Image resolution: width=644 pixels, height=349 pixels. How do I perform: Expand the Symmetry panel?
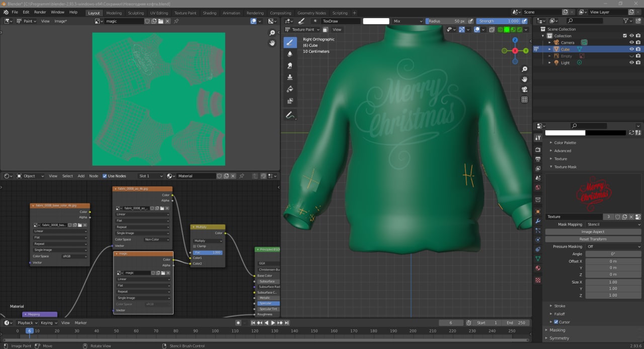pos(559,338)
